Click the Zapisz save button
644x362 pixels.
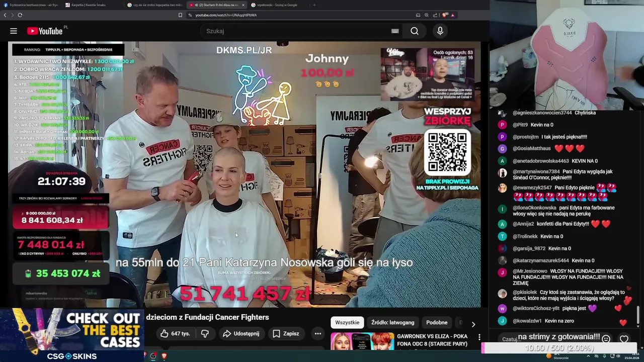pyautogui.click(x=286, y=333)
